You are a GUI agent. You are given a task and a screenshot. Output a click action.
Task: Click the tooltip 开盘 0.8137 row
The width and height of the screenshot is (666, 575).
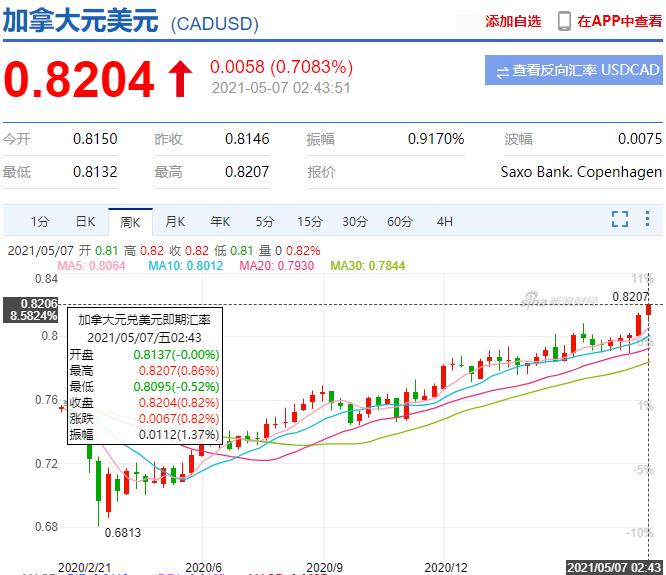coord(144,355)
